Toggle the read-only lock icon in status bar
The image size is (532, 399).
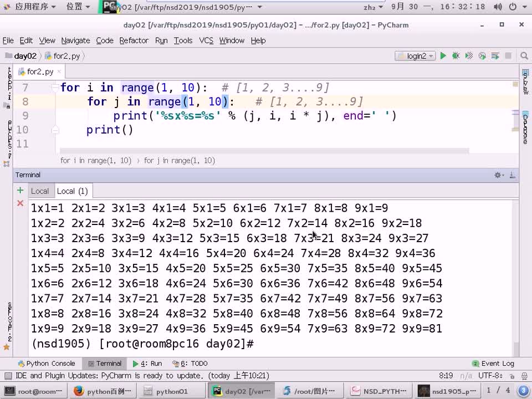coord(512,376)
